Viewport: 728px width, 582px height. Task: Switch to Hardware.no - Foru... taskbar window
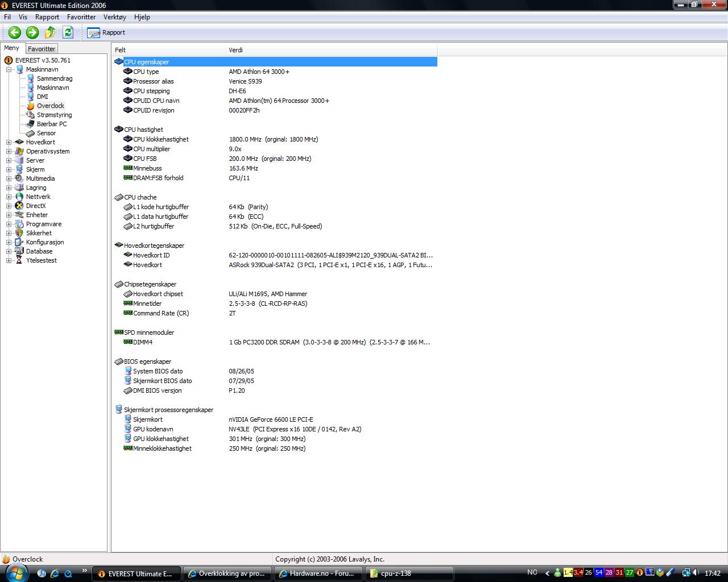coord(318,573)
